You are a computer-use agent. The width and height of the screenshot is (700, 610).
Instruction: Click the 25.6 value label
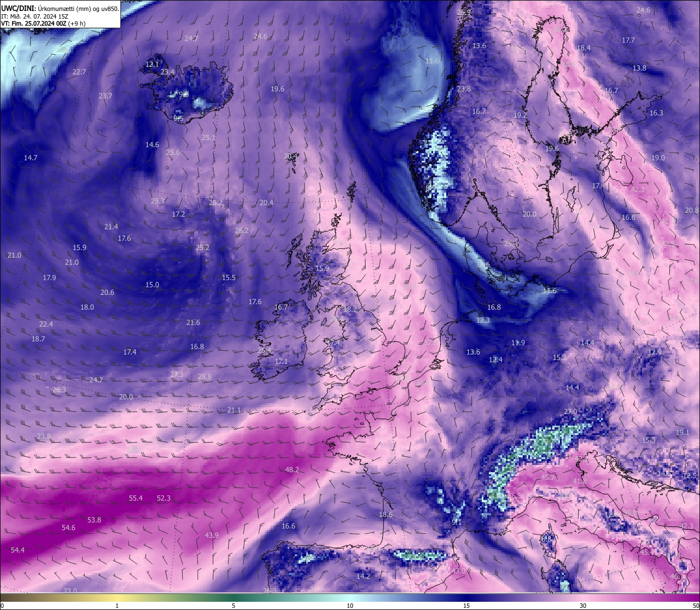tap(173, 152)
